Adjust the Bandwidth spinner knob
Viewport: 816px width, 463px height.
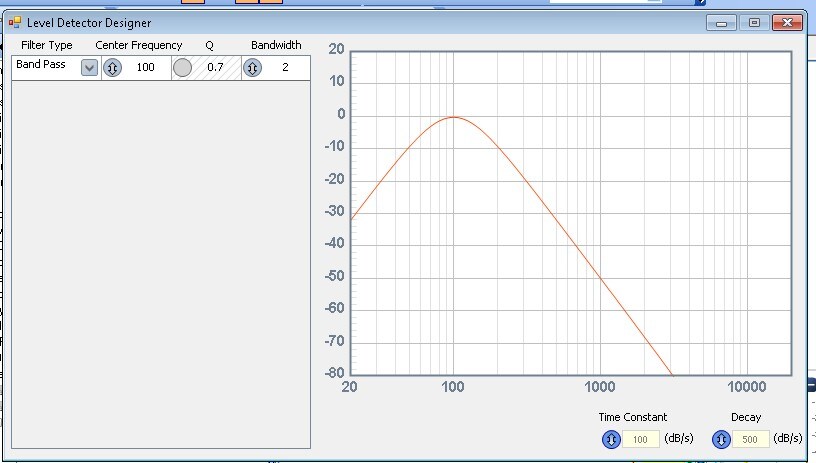pos(252,68)
